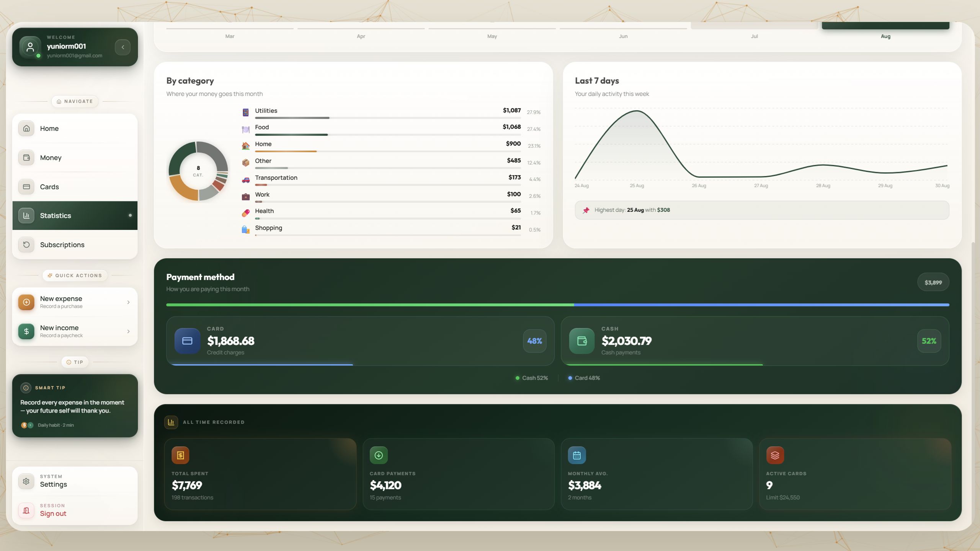Open the Subscriptions page

[75, 245]
